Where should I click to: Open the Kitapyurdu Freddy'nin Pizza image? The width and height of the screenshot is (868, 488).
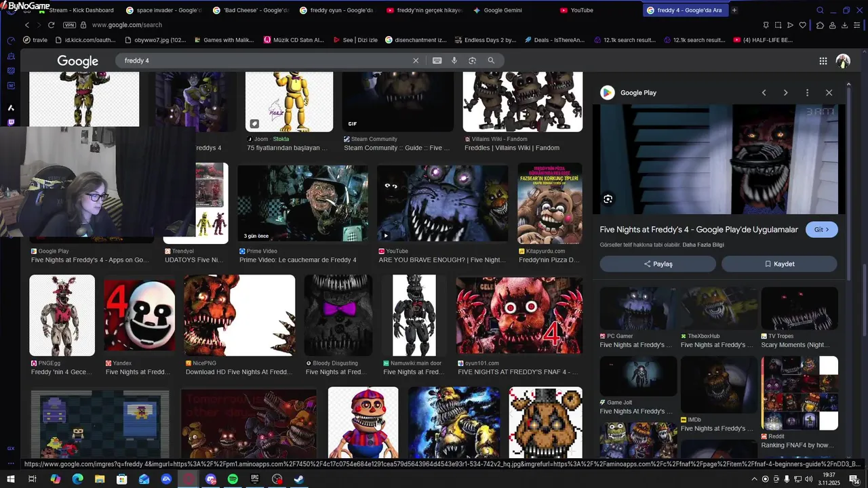click(549, 203)
